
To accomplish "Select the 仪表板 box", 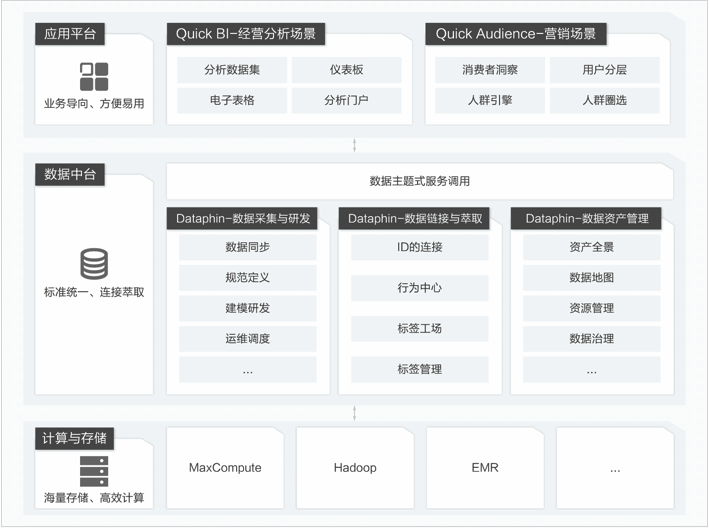I will (346, 70).
